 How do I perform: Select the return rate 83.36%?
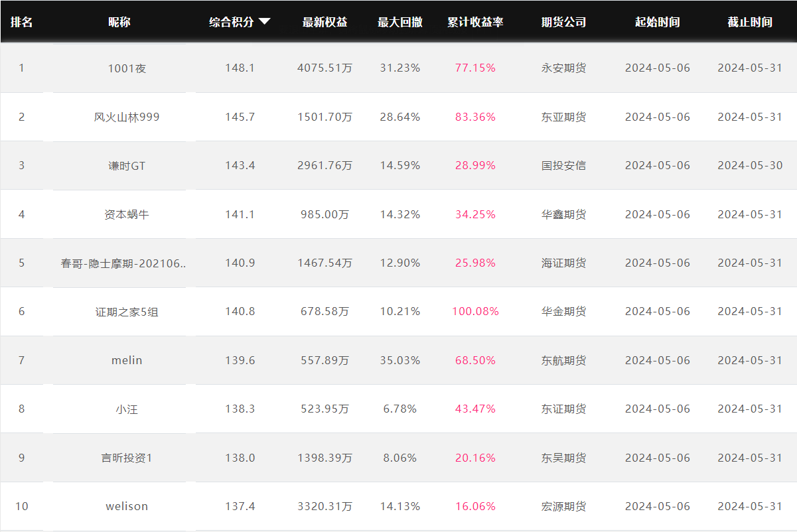(475, 117)
